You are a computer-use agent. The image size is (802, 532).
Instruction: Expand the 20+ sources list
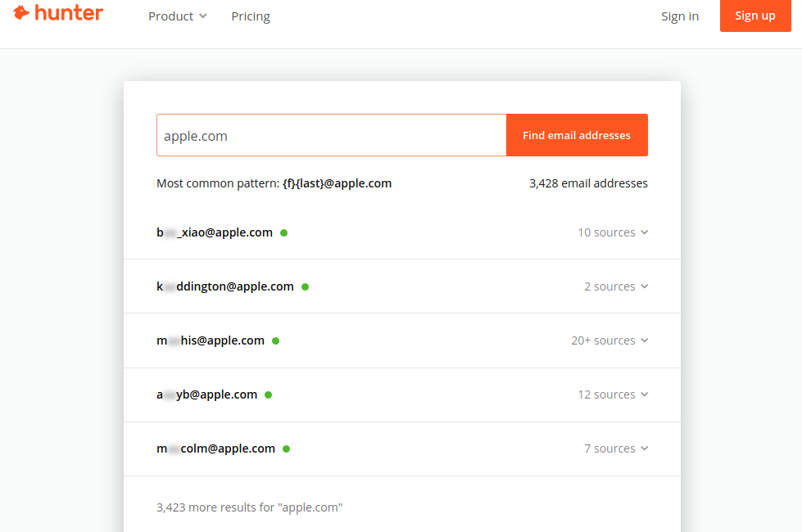click(x=609, y=340)
